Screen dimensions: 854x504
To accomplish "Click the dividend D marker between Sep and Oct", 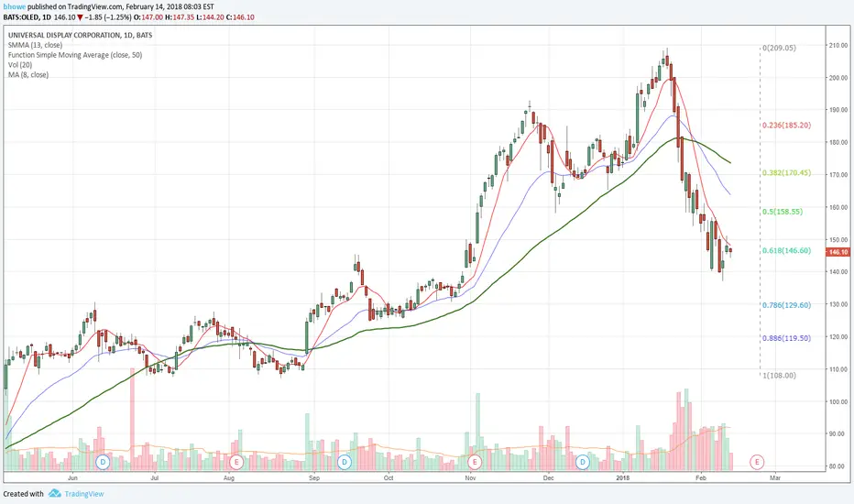I will click(345, 463).
